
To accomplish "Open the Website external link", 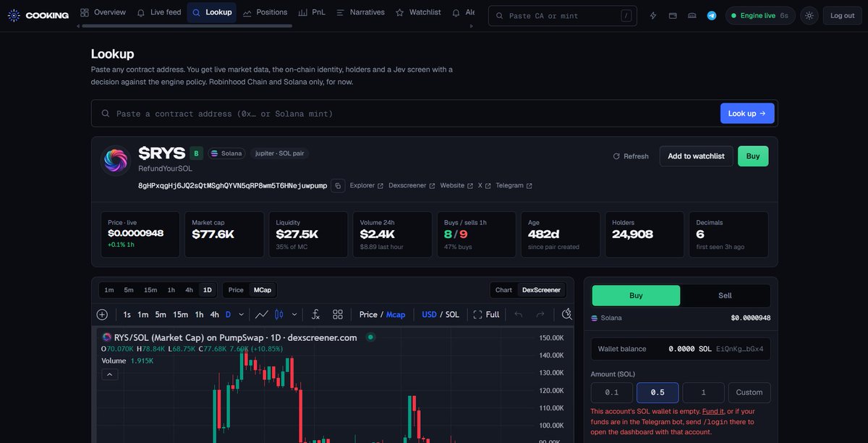I will pos(456,185).
